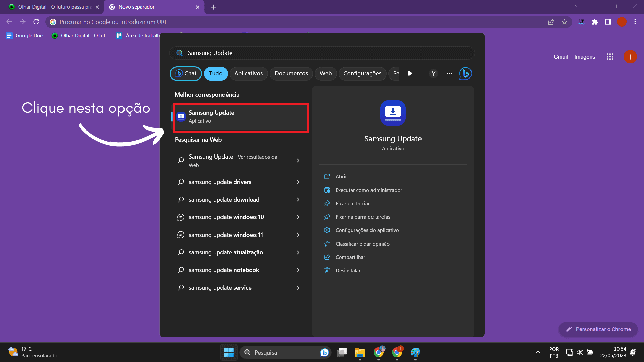
Task: Click Chrome back navigation arrow
Action: (x=9, y=22)
